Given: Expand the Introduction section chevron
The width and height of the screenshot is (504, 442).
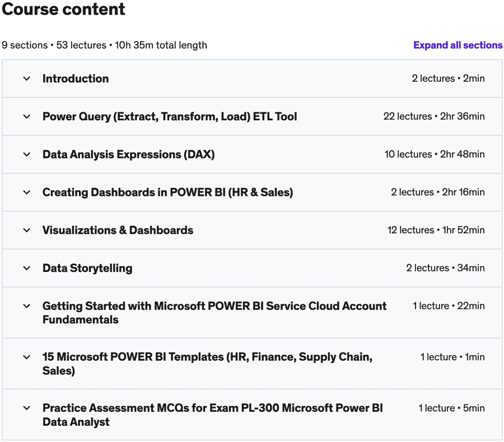Looking at the screenshot, I should point(27,79).
